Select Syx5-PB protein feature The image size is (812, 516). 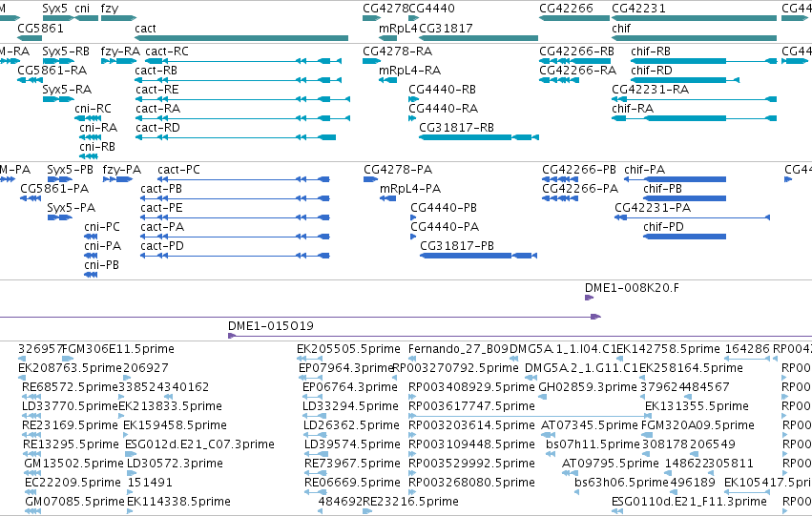(x=59, y=179)
